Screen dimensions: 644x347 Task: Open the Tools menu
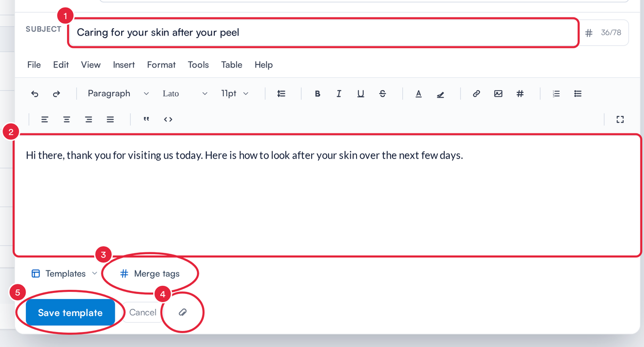tap(198, 65)
